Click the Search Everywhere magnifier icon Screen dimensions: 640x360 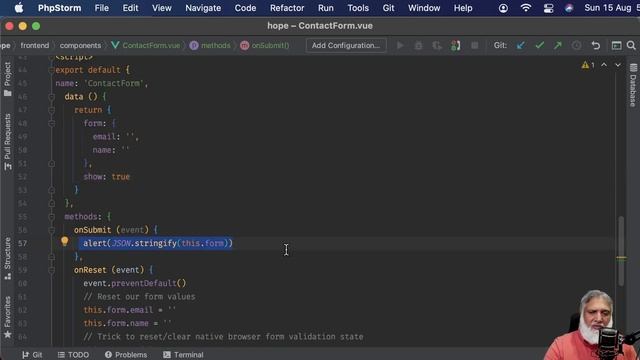coord(631,45)
